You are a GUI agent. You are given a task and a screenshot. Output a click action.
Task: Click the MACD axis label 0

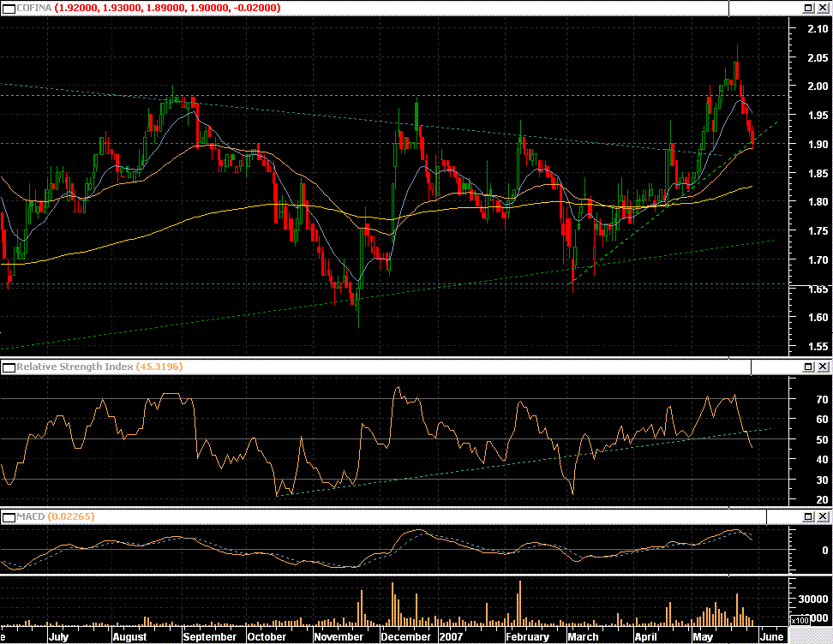[825, 550]
